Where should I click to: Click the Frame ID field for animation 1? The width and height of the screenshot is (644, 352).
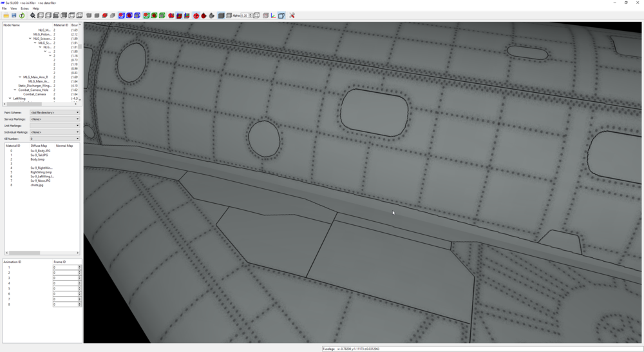pos(66,268)
